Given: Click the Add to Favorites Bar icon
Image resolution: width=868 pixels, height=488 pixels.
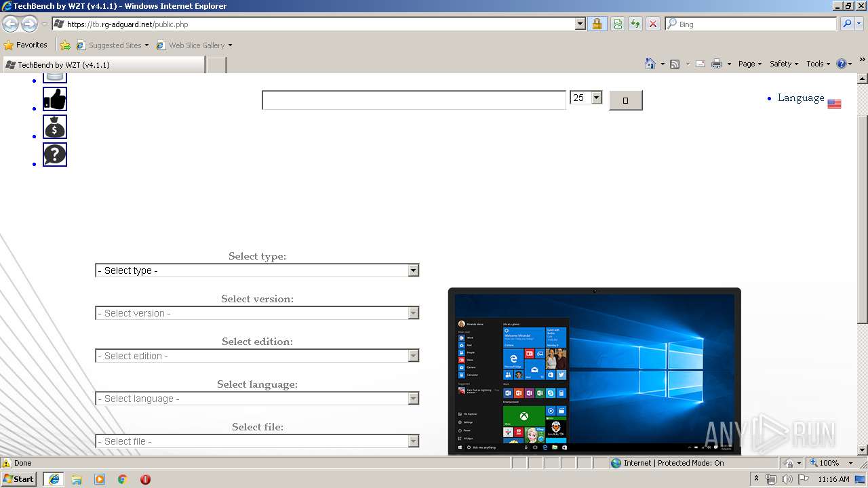Looking at the screenshot, I should point(65,45).
